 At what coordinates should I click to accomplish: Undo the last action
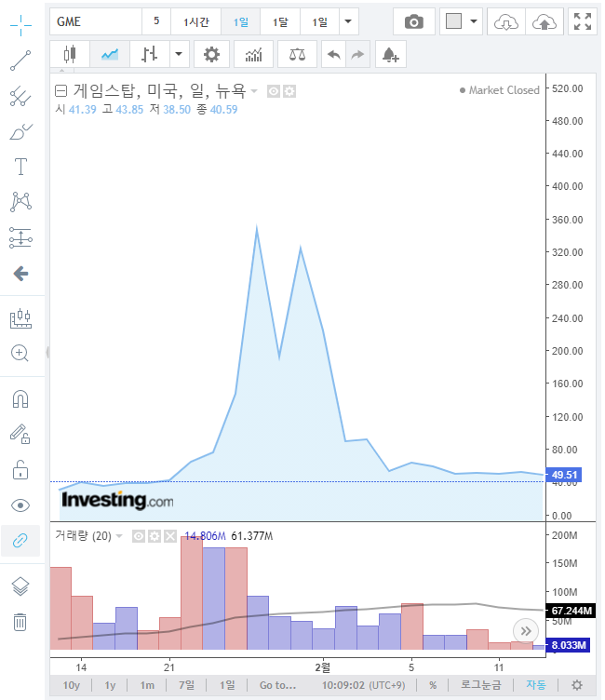tap(334, 55)
